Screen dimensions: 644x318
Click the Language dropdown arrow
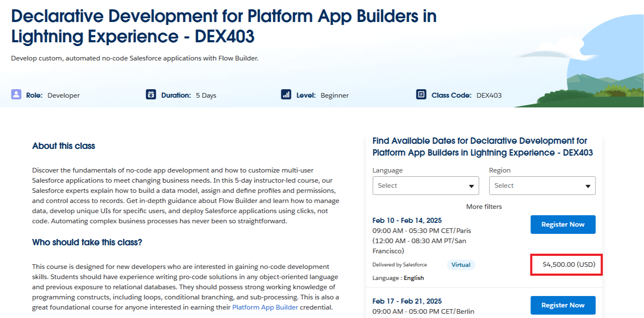click(471, 186)
